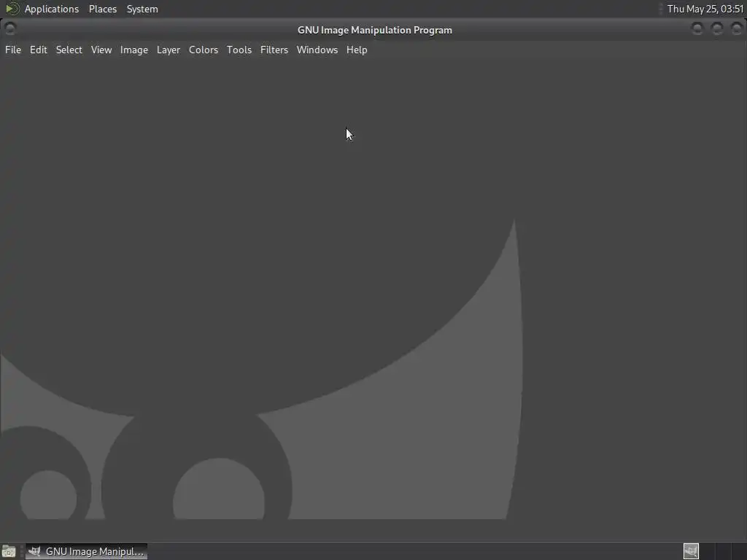Open the window menu button left of title

pyautogui.click(x=10, y=29)
